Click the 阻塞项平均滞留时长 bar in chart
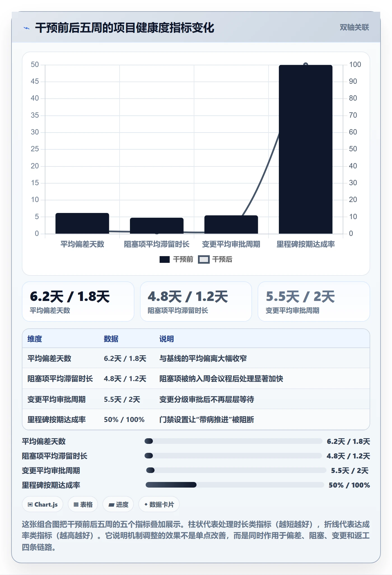 click(x=157, y=226)
